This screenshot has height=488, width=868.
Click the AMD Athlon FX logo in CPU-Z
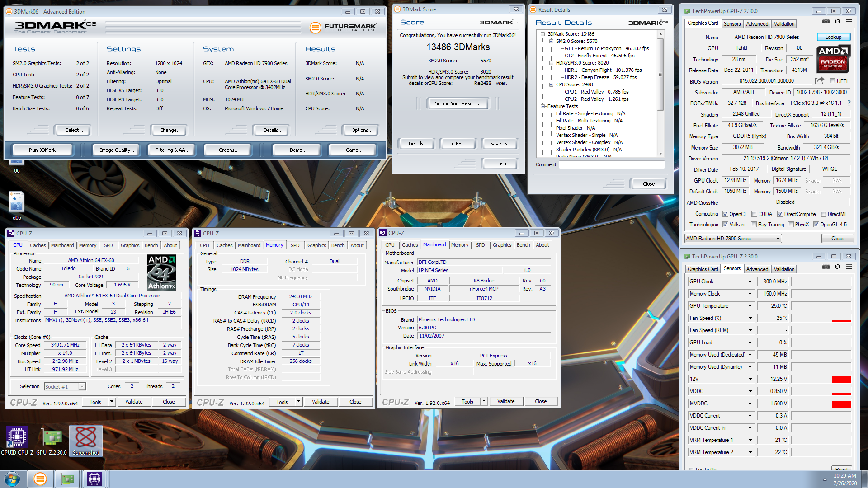[161, 272]
